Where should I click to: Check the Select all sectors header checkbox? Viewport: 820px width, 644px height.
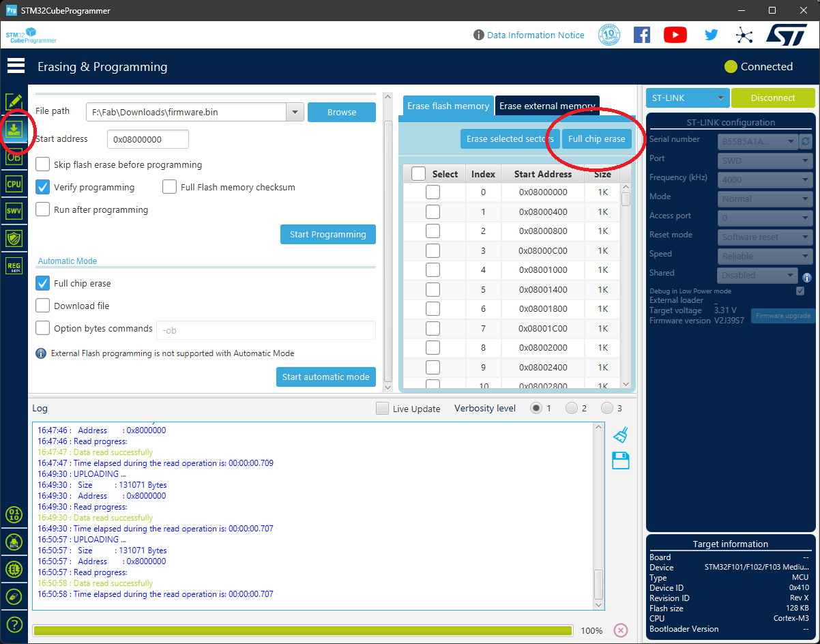pyautogui.click(x=418, y=174)
